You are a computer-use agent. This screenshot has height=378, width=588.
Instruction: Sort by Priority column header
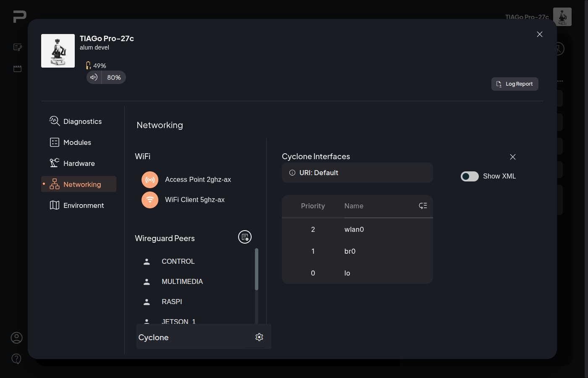313,206
